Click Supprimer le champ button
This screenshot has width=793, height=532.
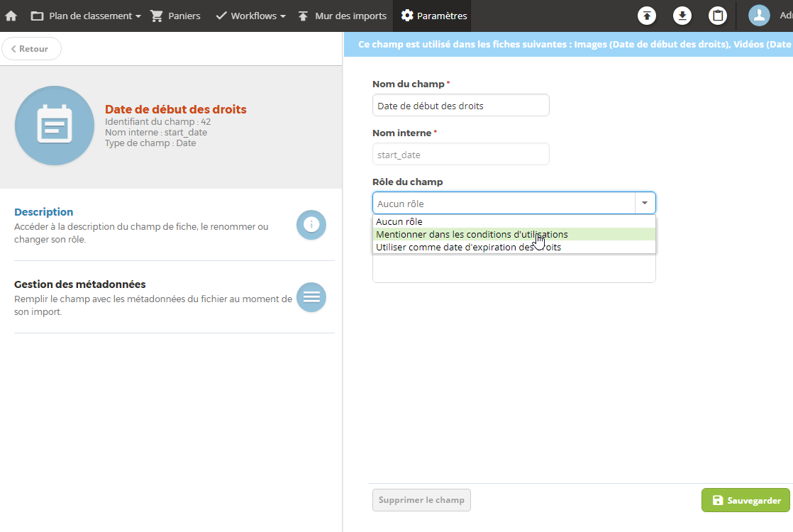pyautogui.click(x=421, y=499)
